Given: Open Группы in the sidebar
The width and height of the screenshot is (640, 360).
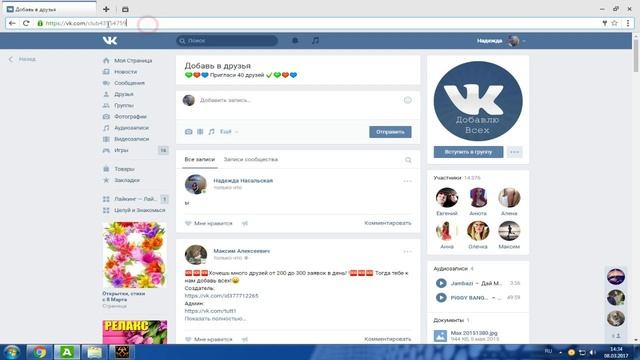Looking at the screenshot, I should pyautogui.click(x=124, y=105).
